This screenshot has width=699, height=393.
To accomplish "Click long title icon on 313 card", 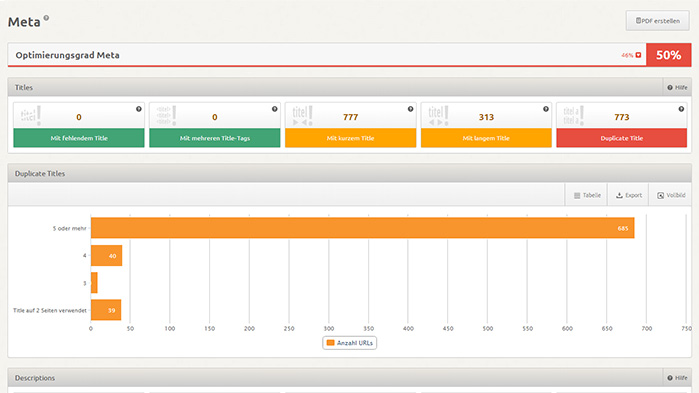I will click(x=438, y=116).
